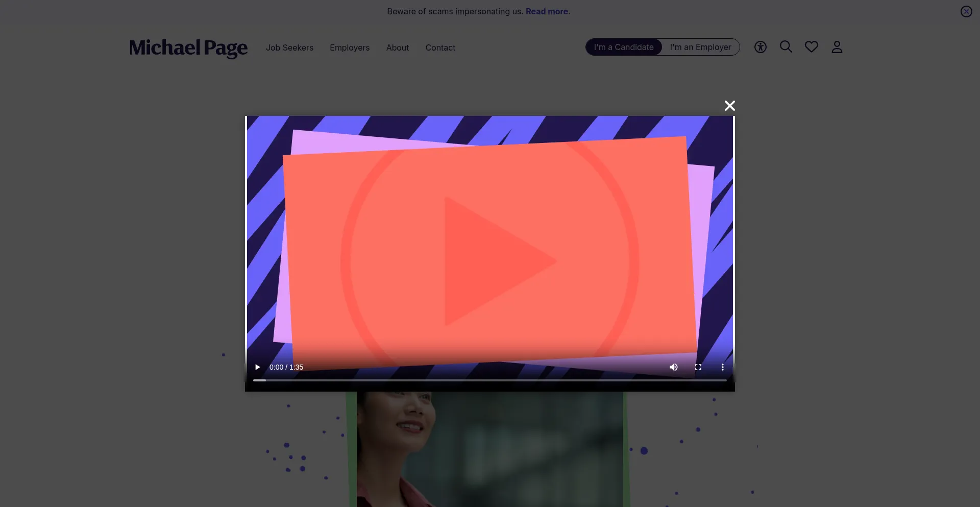Image resolution: width=980 pixels, height=507 pixels.
Task: Open accessibility options icon
Action: [x=761, y=47]
